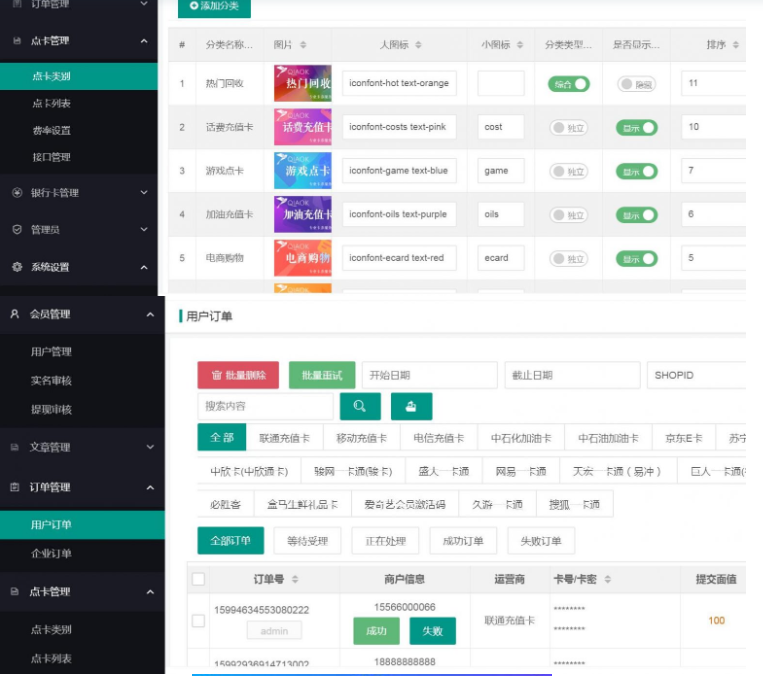Screen dimensions: 763x676
Task: Click the red 批量删除 button
Action: point(238,375)
